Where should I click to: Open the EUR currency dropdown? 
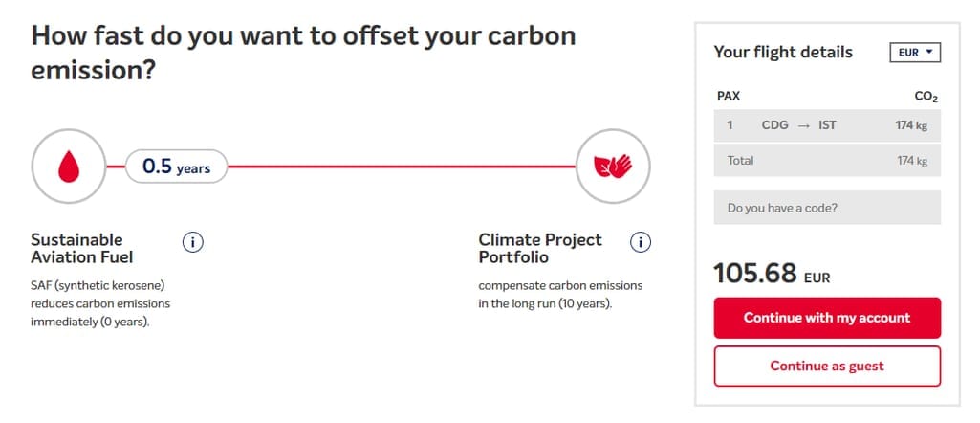(x=915, y=53)
